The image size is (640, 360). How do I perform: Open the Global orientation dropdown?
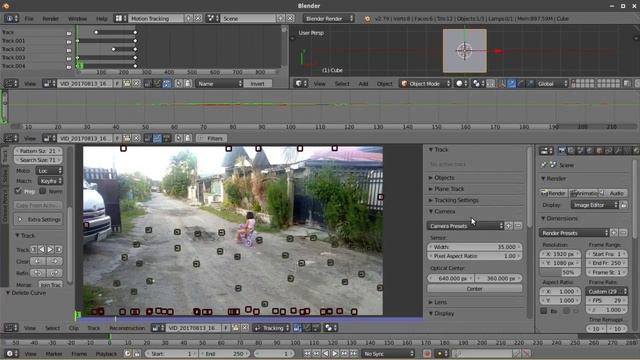tap(552, 84)
